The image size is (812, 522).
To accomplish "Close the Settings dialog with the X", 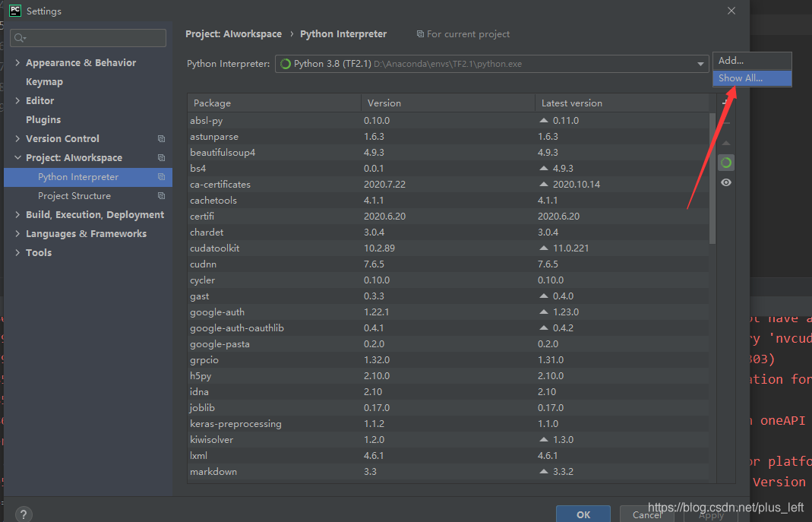I will pyautogui.click(x=731, y=11).
